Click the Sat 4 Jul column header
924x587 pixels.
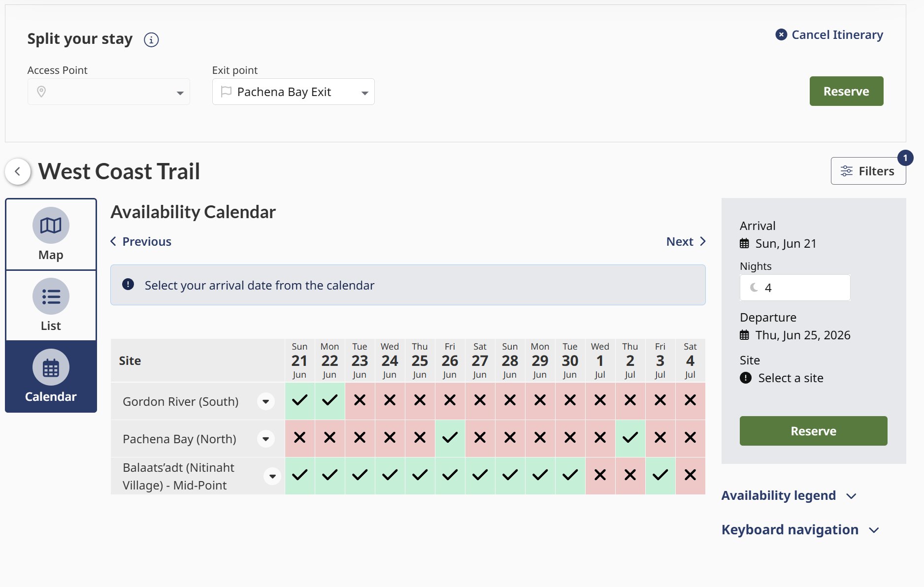coord(690,360)
